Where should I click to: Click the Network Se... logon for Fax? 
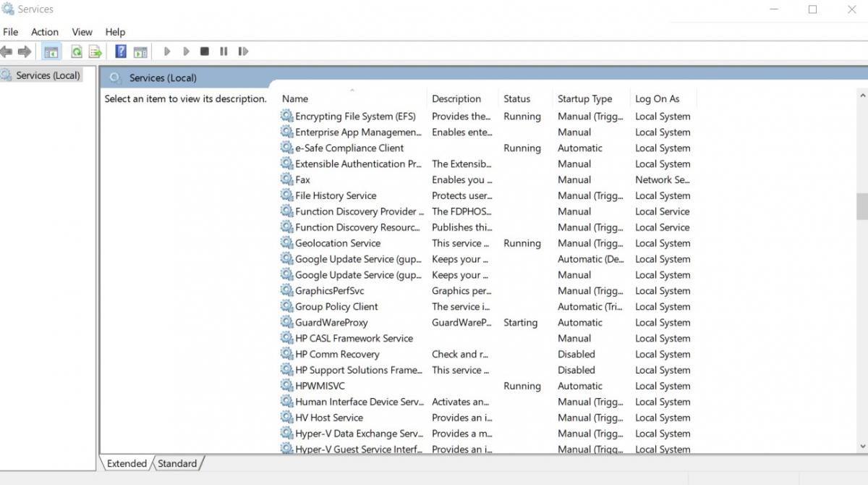click(663, 180)
